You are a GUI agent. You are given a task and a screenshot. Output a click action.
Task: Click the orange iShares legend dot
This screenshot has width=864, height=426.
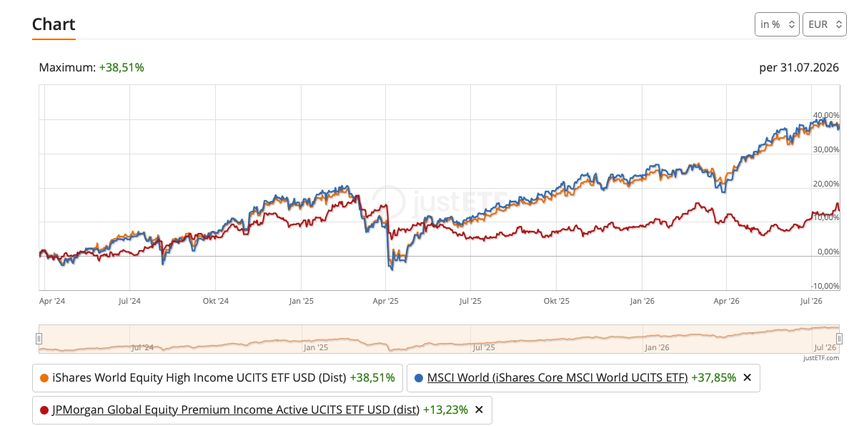click(x=45, y=378)
